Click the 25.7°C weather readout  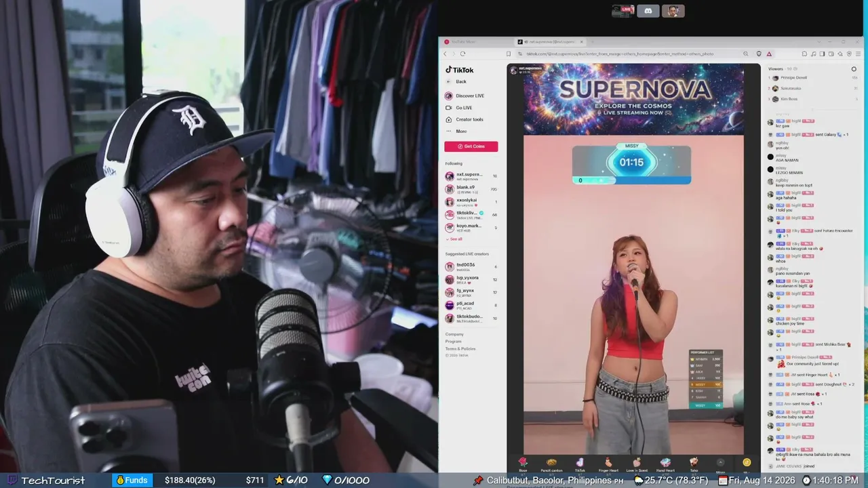coord(676,480)
